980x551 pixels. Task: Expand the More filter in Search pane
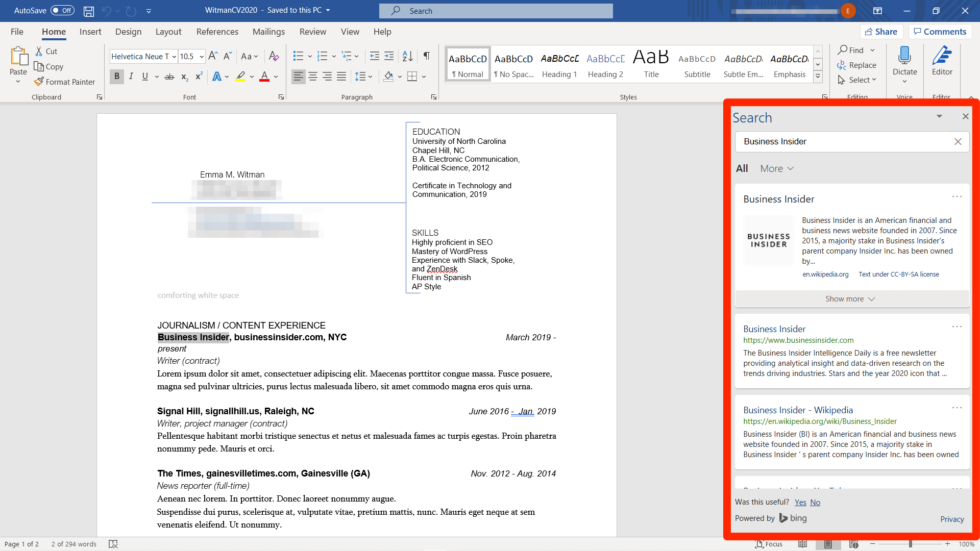tap(777, 168)
